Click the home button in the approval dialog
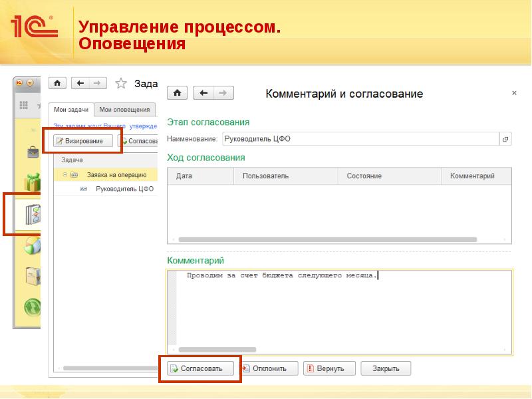 (179, 93)
